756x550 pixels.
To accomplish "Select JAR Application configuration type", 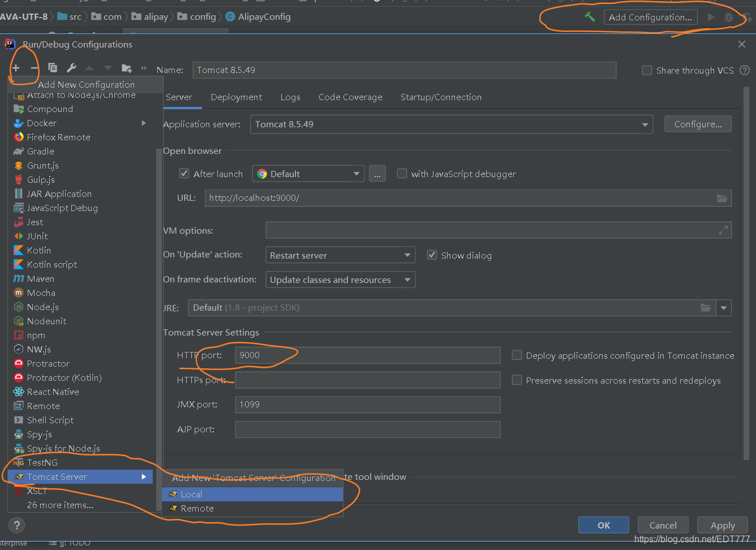I will point(80,194).
